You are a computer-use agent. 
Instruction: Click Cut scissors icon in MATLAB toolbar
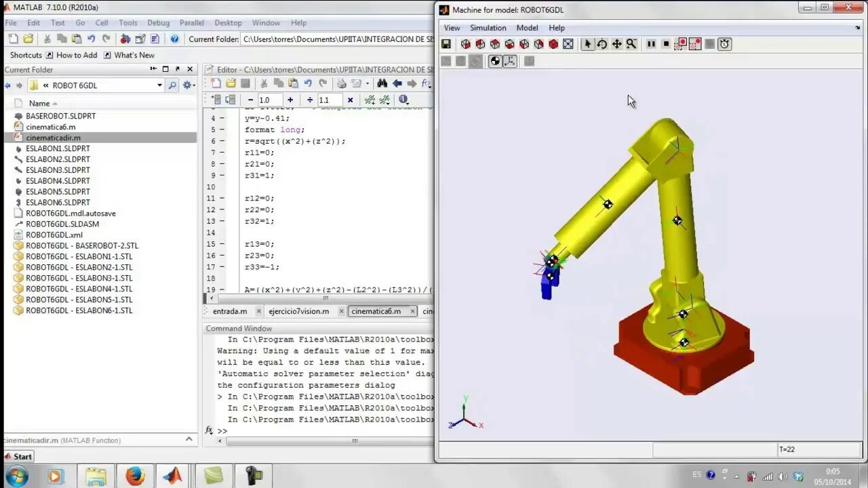[x=47, y=39]
